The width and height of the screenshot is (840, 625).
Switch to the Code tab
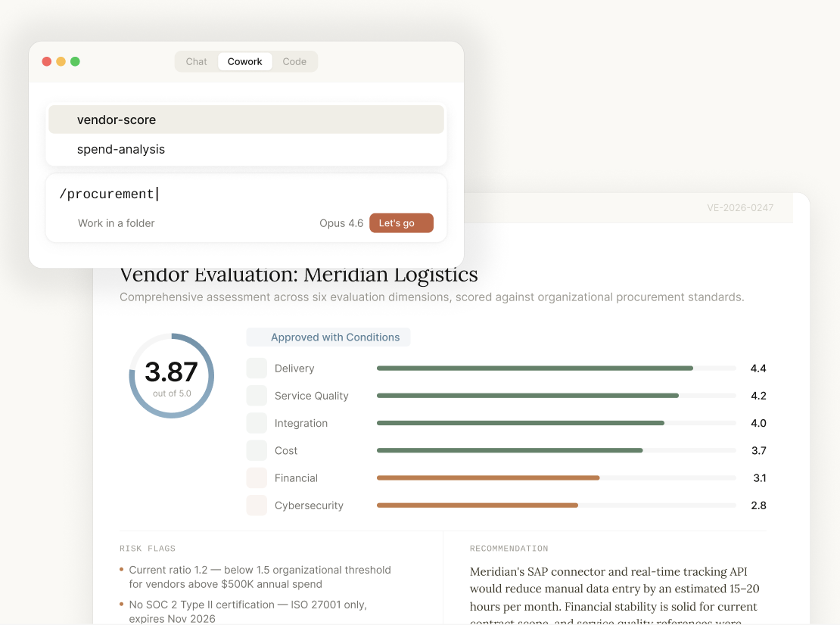coord(294,61)
